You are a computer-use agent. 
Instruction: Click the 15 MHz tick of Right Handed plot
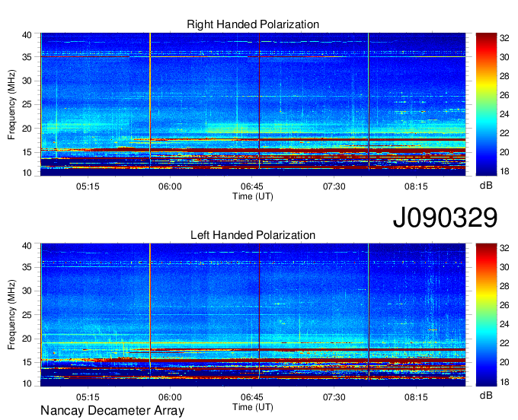(27, 152)
